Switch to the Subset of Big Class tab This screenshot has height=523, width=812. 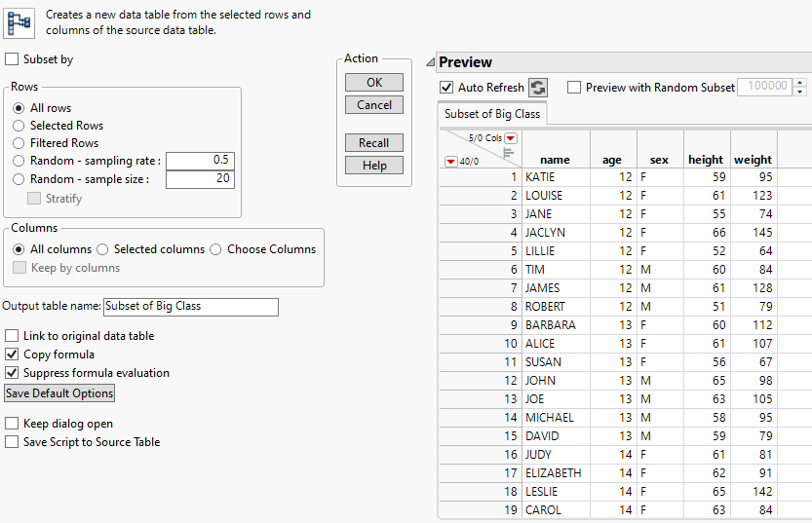coord(492,114)
